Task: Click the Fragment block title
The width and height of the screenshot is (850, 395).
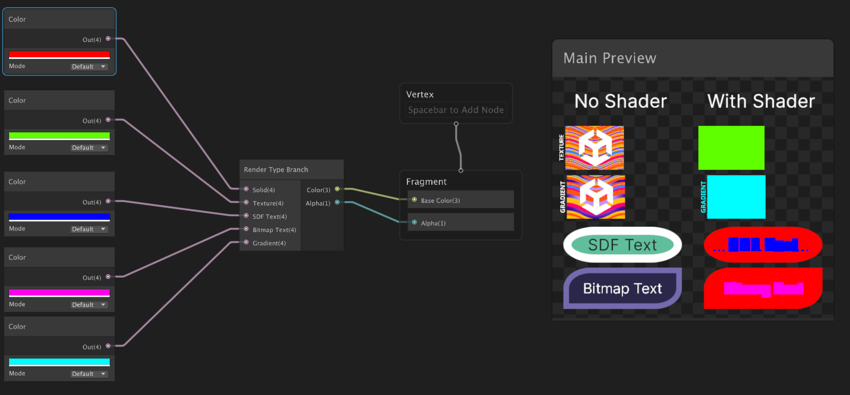Action: pos(426,182)
